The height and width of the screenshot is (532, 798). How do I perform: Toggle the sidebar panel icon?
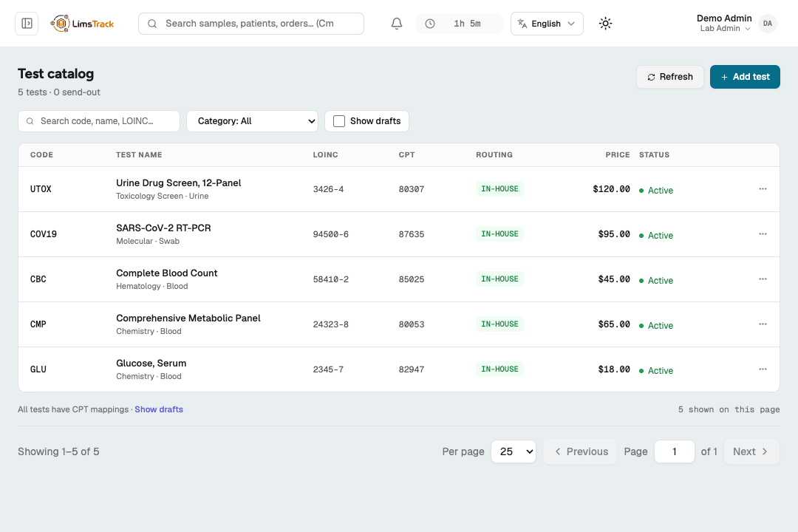27,24
